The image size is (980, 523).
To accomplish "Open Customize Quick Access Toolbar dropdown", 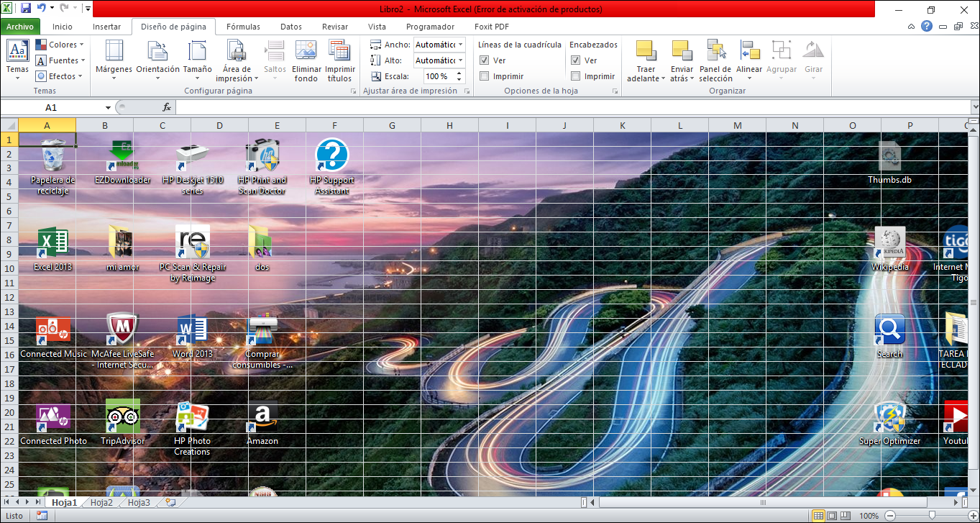I will (88, 9).
